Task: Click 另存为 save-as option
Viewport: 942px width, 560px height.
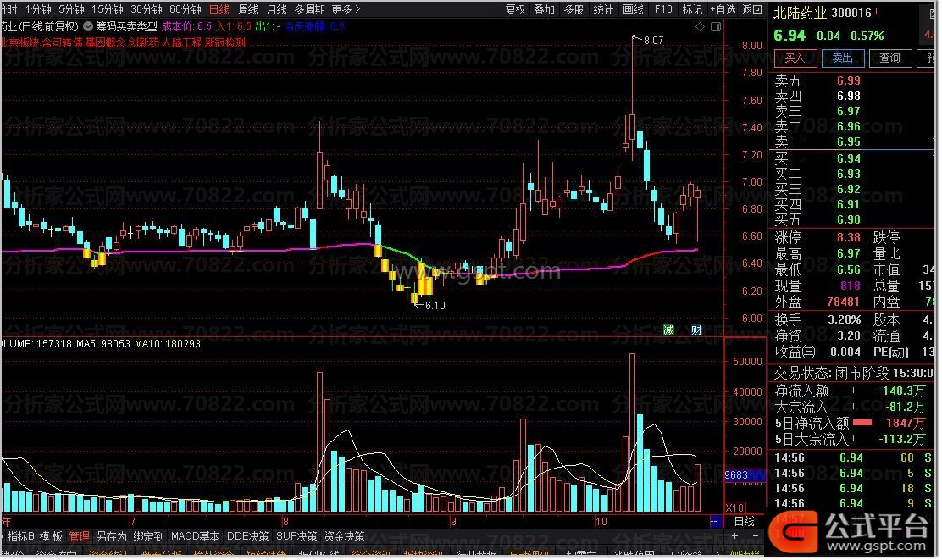Action: click(112, 536)
